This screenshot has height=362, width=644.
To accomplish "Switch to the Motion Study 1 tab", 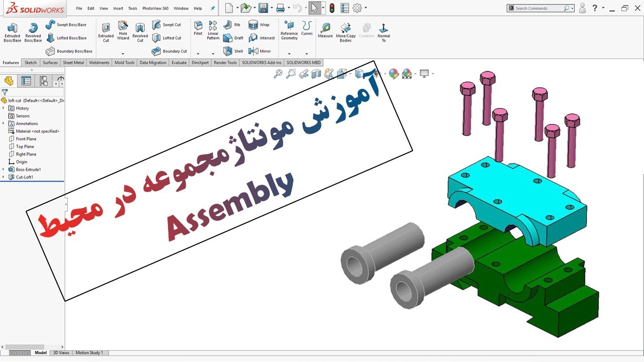I will (90, 353).
